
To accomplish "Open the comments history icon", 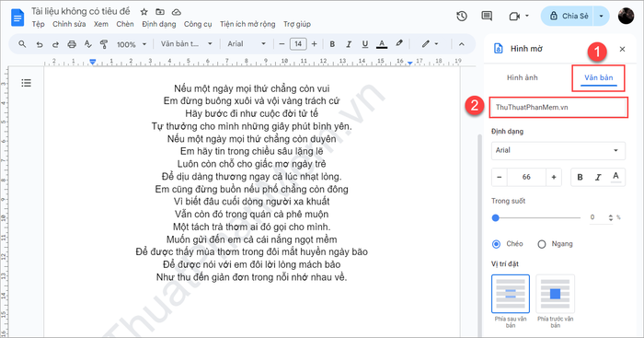I will (487, 16).
